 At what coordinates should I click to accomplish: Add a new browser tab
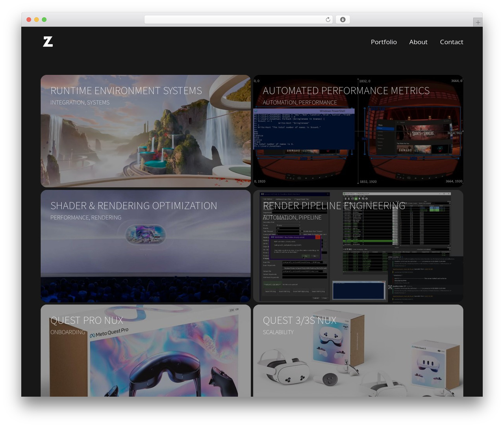pos(478,22)
